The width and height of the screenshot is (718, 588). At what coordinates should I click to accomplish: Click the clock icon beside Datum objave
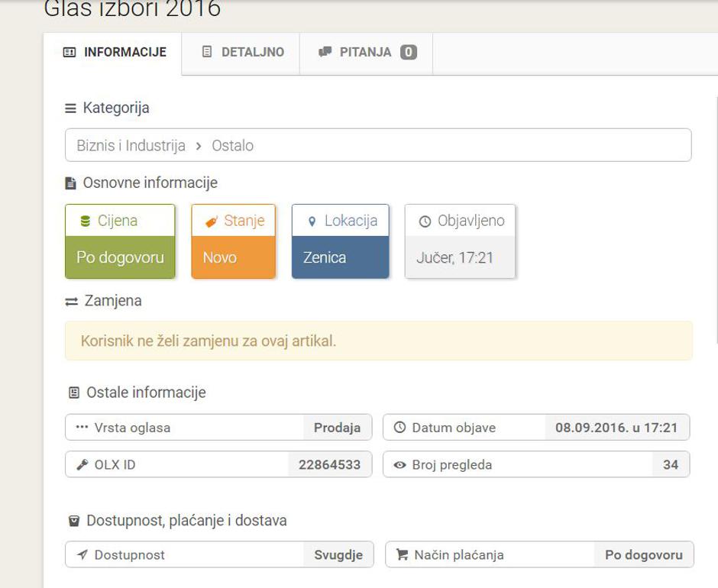pyautogui.click(x=399, y=428)
